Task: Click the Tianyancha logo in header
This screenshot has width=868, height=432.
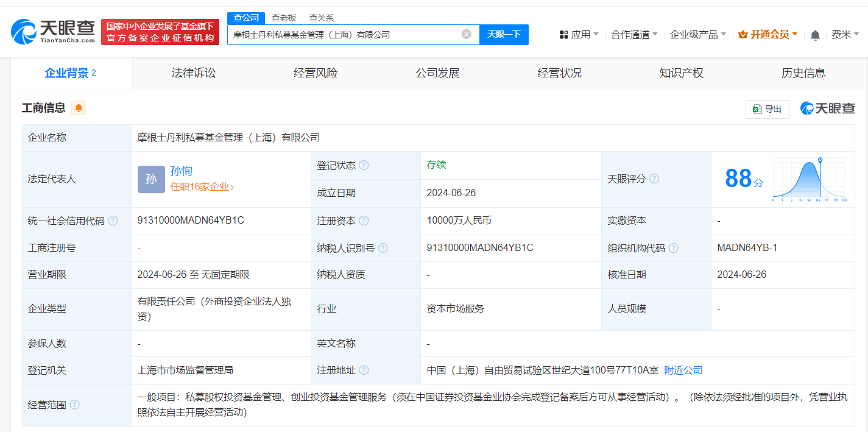Action: pos(53,32)
